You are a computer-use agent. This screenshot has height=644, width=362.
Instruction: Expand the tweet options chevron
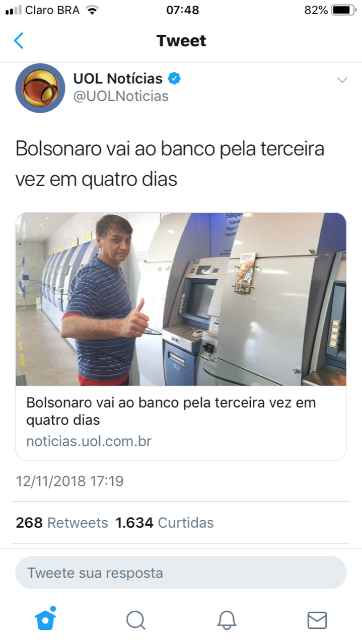click(342, 80)
